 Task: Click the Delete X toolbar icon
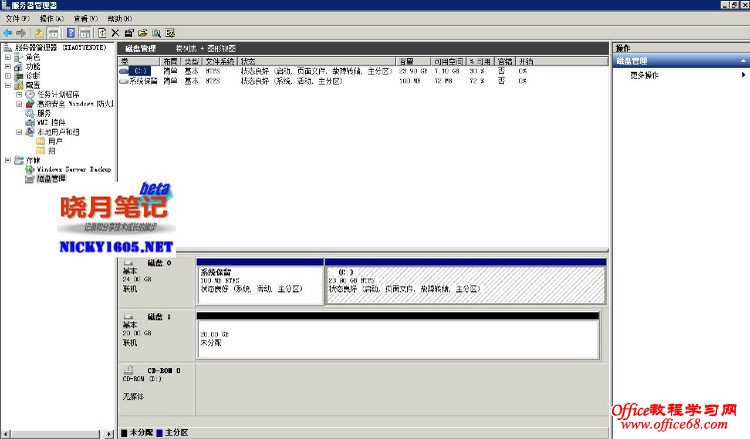point(115,33)
